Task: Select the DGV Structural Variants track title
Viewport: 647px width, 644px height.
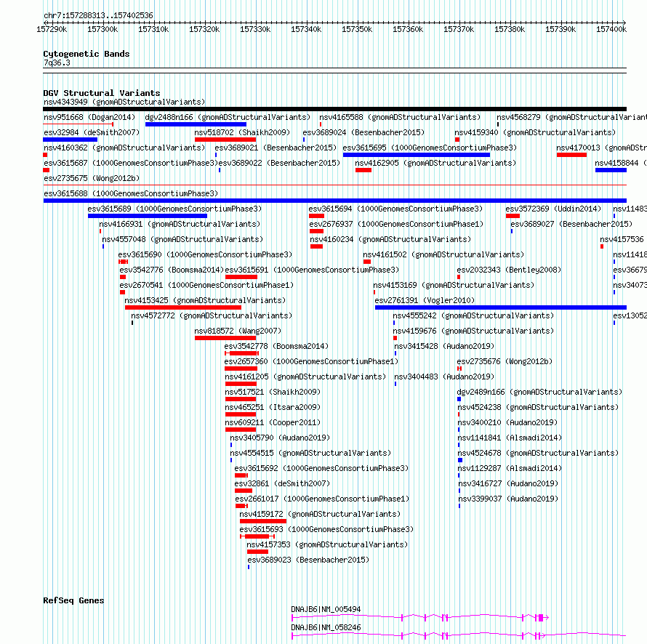Action: click(x=102, y=93)
